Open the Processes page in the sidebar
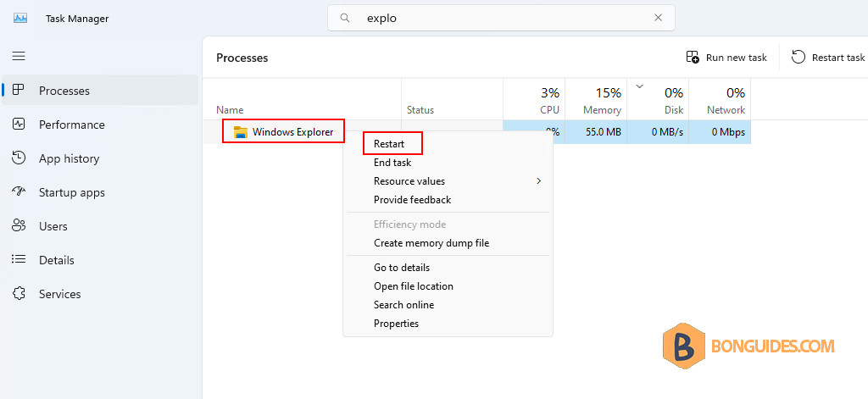Image resolution: width=868 pixels, height=399 pixels. pos(100,90)
